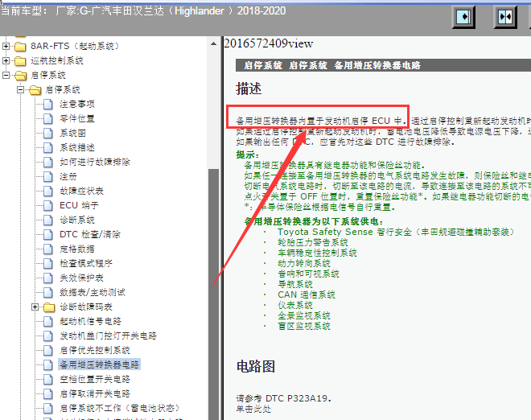Click the tree panel scrollbar up arrow
The height and width of the screenshot is (420, 531).
pos(214,43)
